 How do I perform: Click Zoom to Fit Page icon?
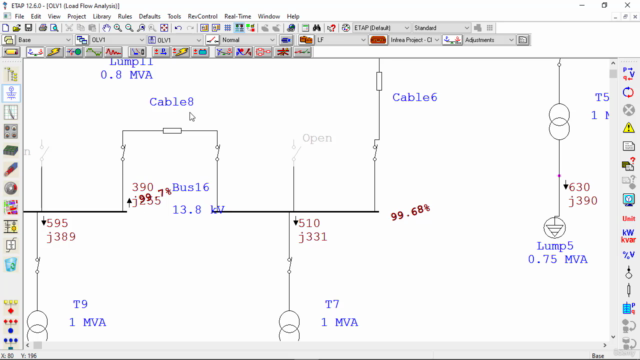164,28
